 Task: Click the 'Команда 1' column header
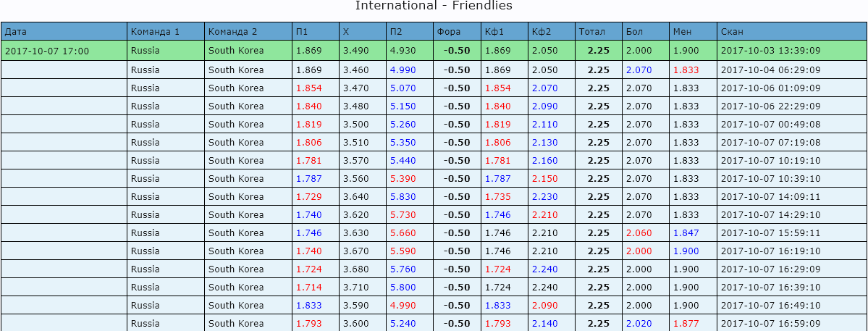point(155,31)
